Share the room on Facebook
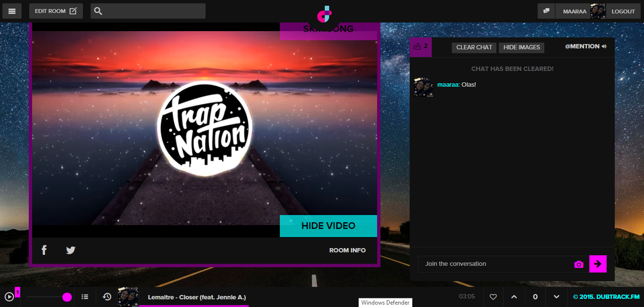 (44, 250)
